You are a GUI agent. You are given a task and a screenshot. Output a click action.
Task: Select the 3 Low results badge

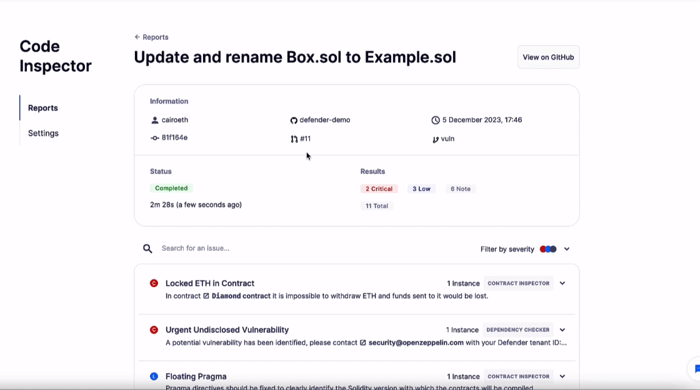(x=421, y=189)
